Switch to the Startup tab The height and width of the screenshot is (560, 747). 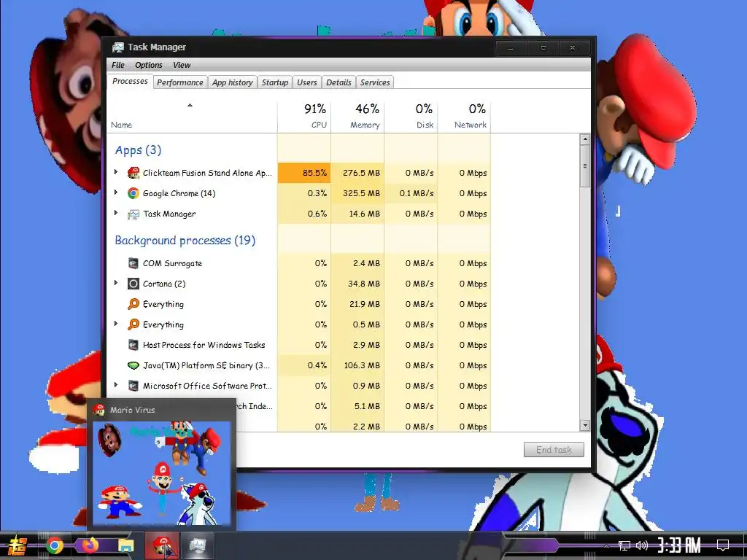click(x=275, y=82)
